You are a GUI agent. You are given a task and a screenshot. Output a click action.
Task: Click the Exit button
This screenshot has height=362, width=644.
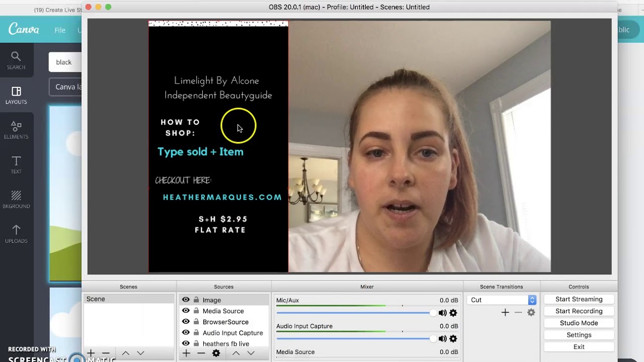tap(579, 347)
